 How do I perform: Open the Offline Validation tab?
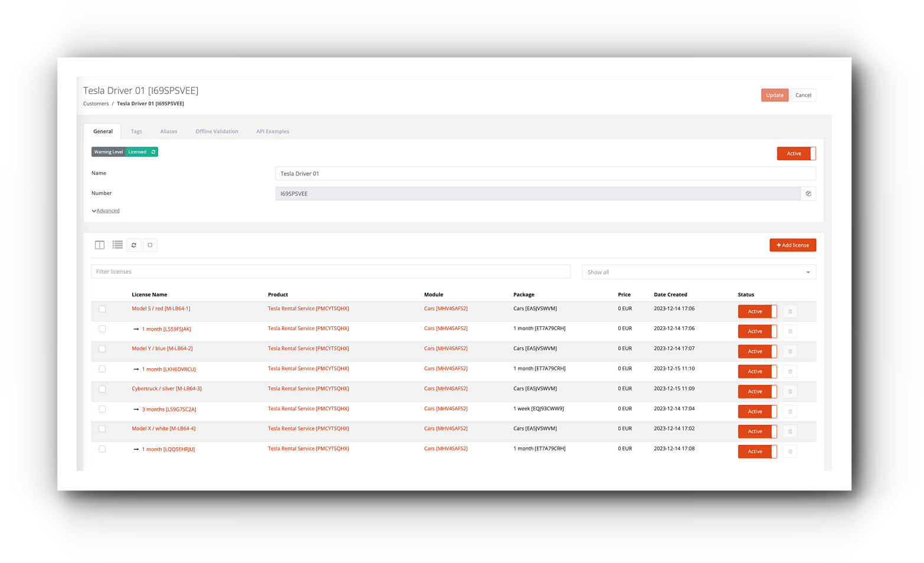pyautogui.click(x=217, y=132)
